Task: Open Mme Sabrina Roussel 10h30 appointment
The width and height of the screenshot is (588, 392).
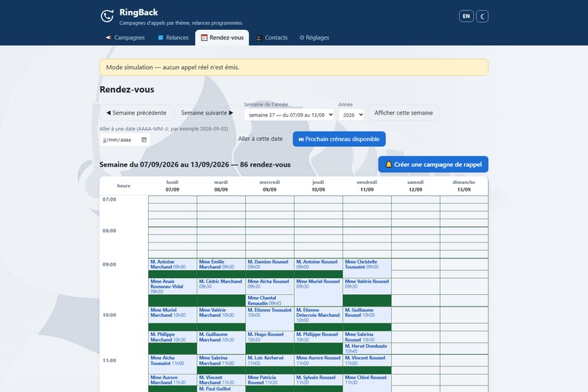Action: point(367,337)
